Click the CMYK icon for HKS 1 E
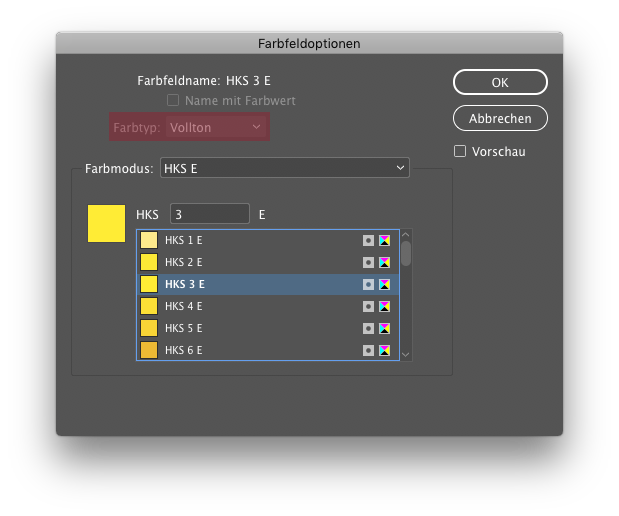The width and height of the screenshot is (619, 516). click(x=385, y=240)
